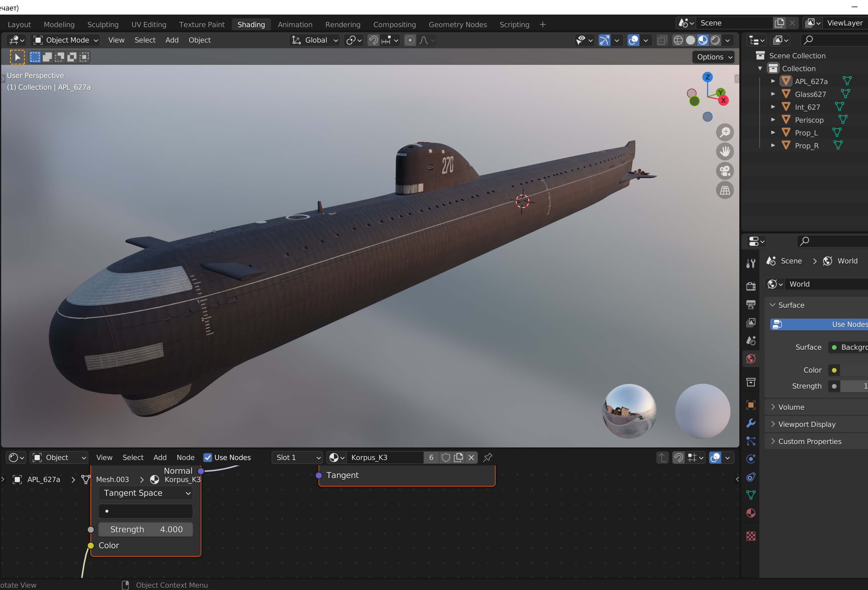
Task: Open Material properties tab icon
Action: pyautogui.click(x=751, y=513)
